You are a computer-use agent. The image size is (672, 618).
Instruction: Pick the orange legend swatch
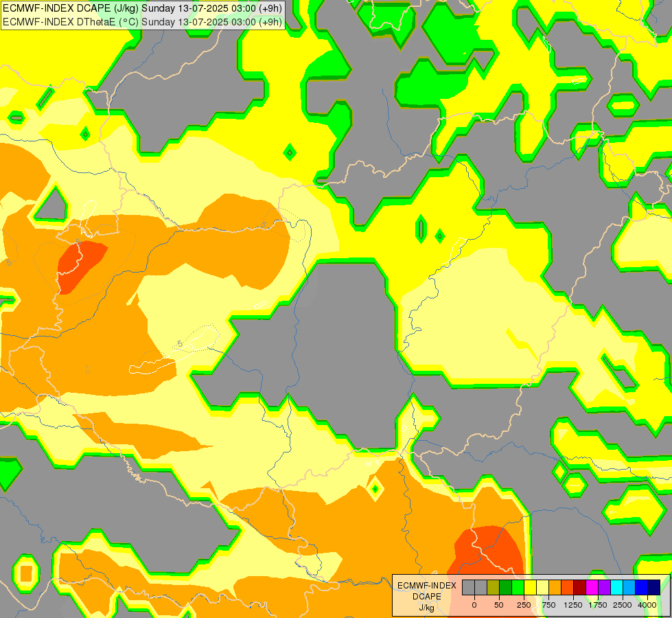pos(555,588)
